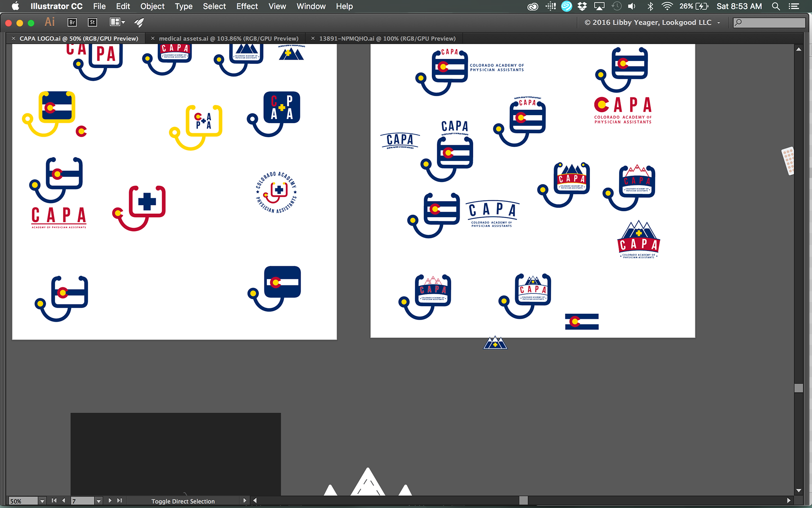Select the small mountain icon below right artboard

(495, 342)
